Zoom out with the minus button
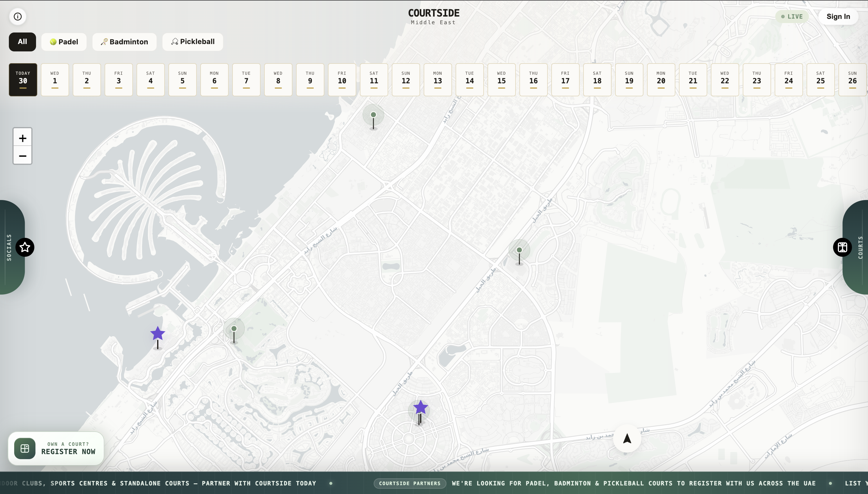Screen dimensions: 868x494 (22, 156)
